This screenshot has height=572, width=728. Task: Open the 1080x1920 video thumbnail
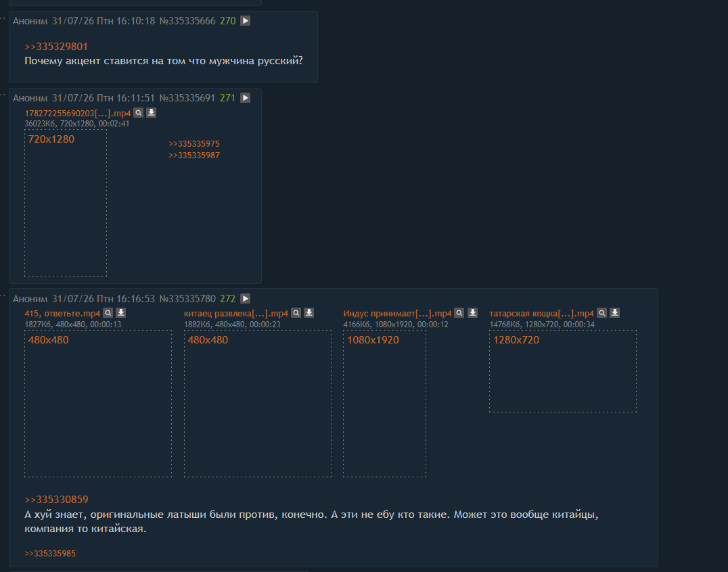click(384, 404)
